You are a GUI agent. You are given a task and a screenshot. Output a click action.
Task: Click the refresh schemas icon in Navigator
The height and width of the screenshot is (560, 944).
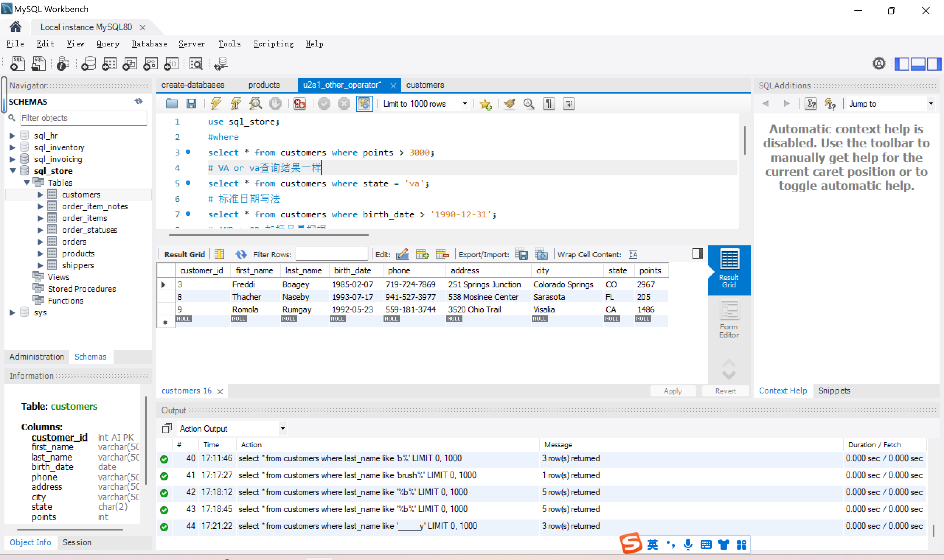point(139,101)
